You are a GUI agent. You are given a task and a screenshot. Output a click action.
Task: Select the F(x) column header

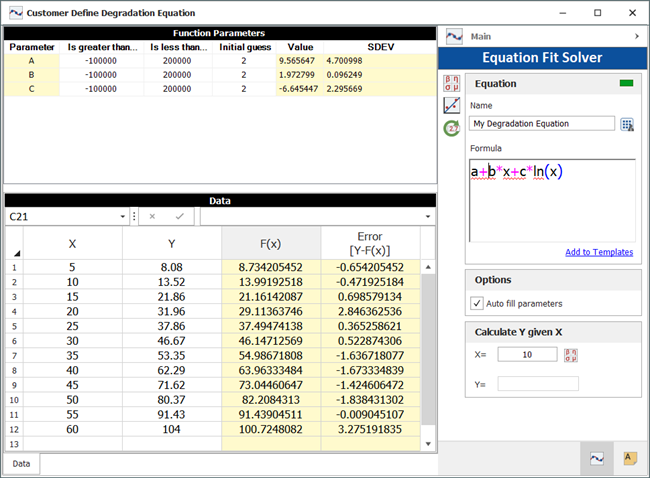(271, 243)
